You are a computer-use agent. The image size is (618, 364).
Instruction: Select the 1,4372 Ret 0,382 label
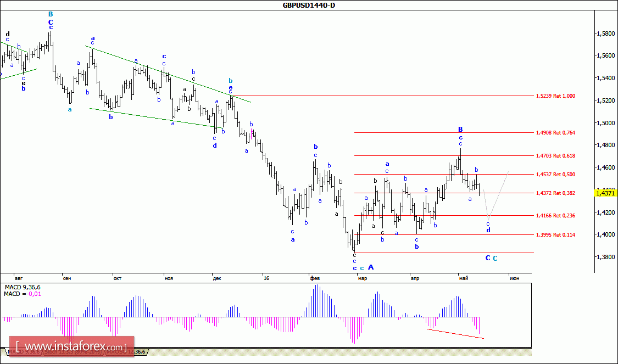555,193
